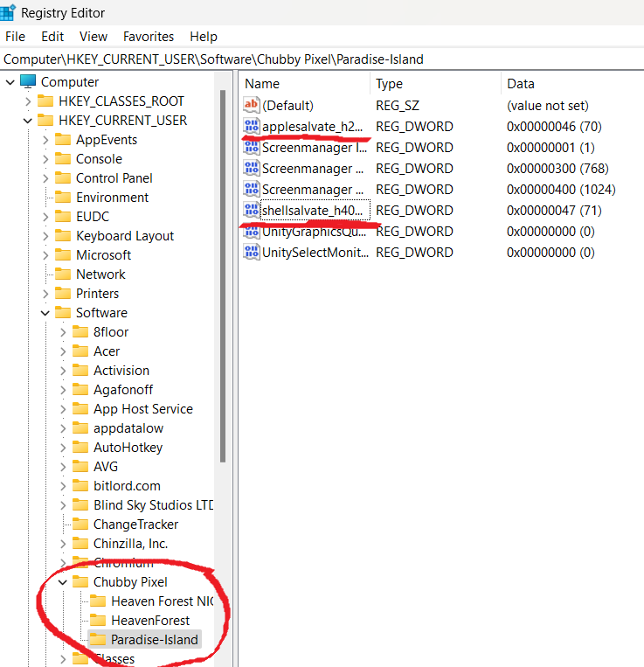Click the value 0x00000046 (70)

[554, 127]
